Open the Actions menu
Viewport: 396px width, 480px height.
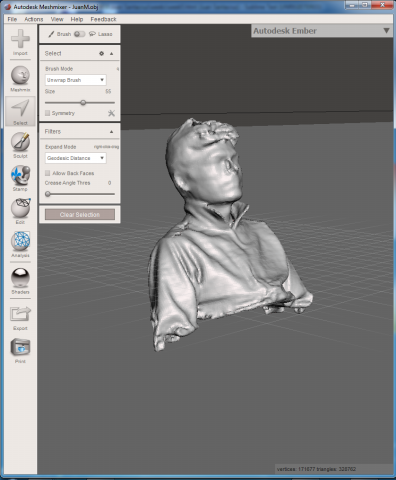(x=34, y=19)
